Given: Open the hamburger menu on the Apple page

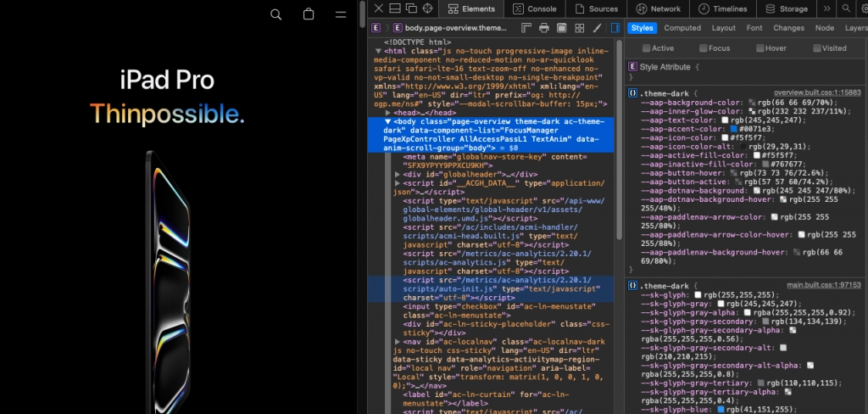Looking at the screenshot, I should coord(341,15).
